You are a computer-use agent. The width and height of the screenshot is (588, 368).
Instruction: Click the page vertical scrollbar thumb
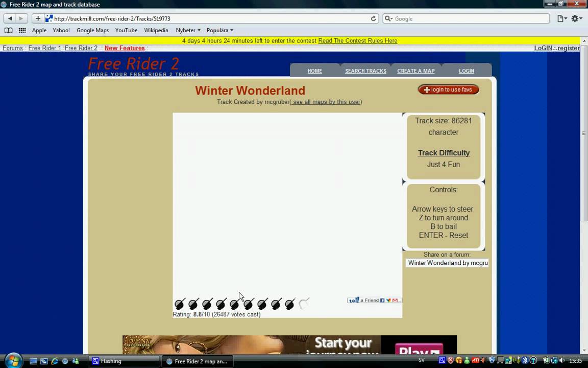(x=584, y=133)
